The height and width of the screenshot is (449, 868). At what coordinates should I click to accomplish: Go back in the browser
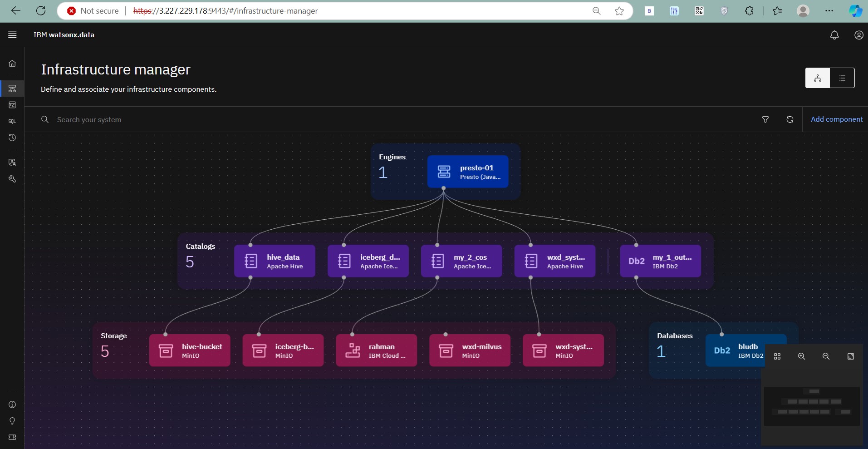pyautogui.click(x=16, y=11)
